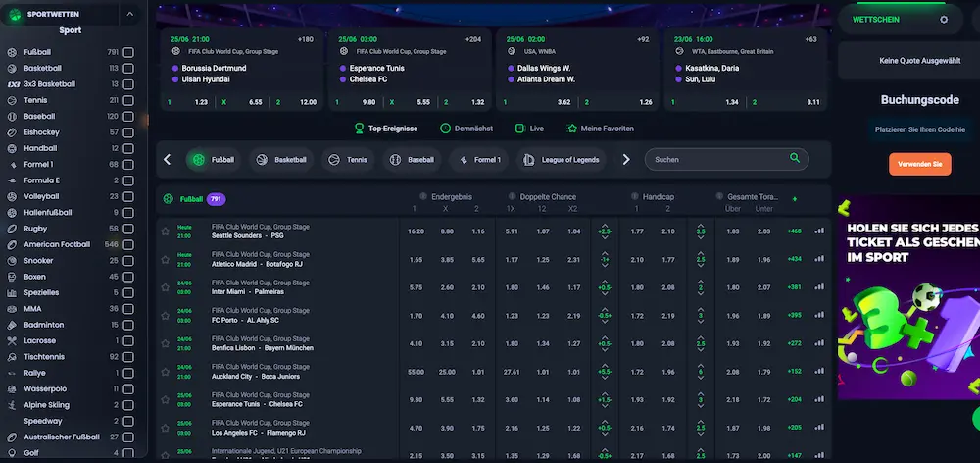Click the Handicap info icon
The height and width of the screenshot is (463, 980).
[x=635, y=196]
